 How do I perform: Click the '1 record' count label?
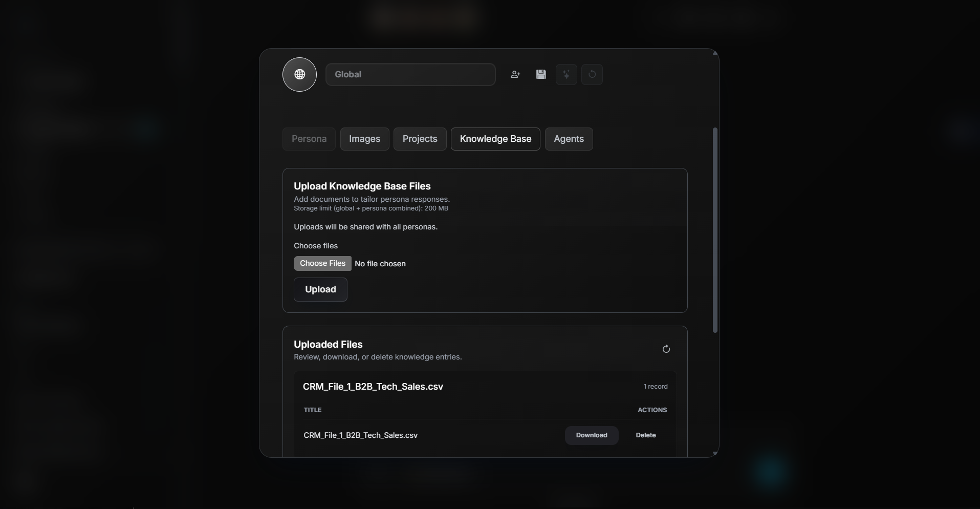click(656, 387)
